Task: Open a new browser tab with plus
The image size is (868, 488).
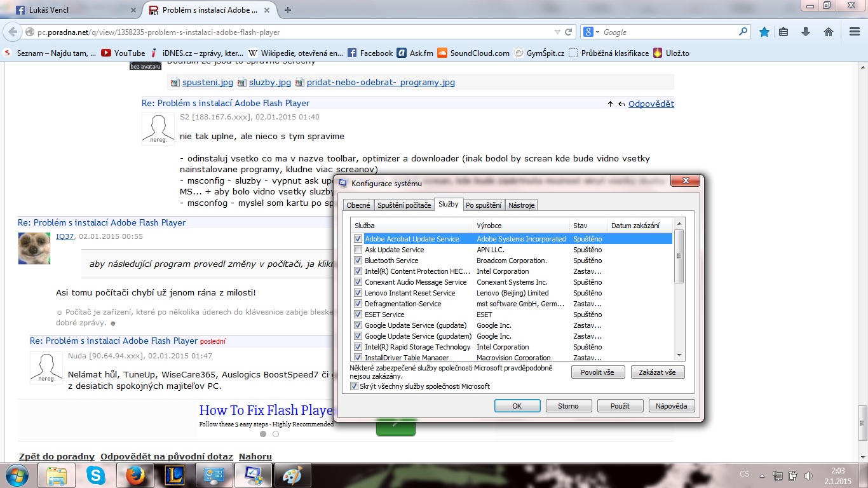Action: pos(288,10)
